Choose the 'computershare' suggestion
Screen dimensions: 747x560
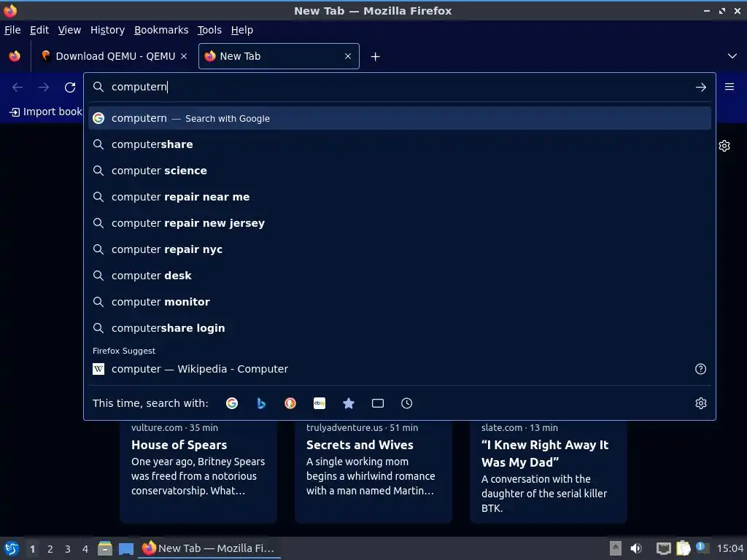pyautogui.click(x=399, y=144)
